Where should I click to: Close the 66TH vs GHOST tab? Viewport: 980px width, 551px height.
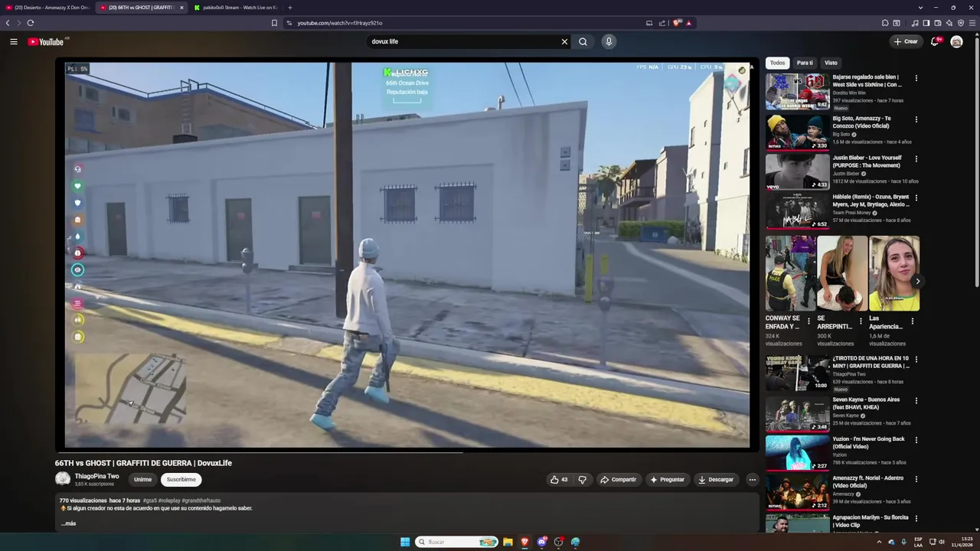pyautogui.click(x=181, y=8)
